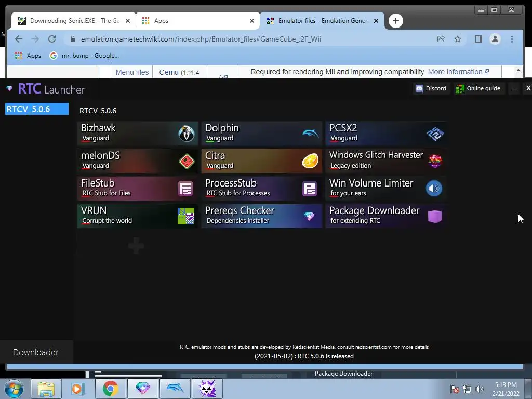Open Chrome from the taskbar
Viewport: 532px width, 399px height.
110,389
